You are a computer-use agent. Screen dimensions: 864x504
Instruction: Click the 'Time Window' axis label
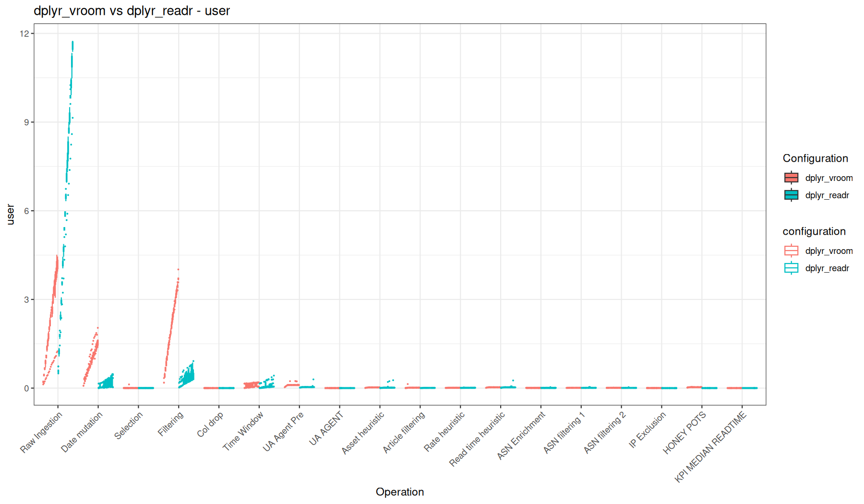pos(243,432)
